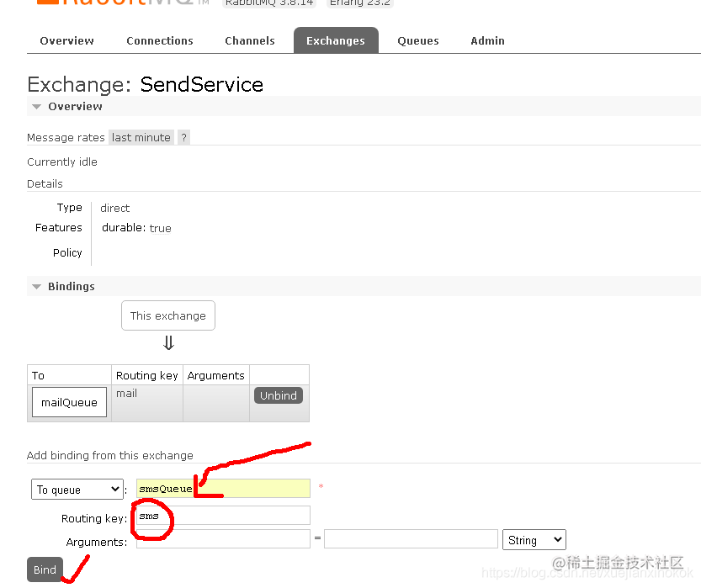Image resolution: width=701 pixels, height=588 pixels.
Task: Open the Queues tab
Action: (x=418, y=40)
